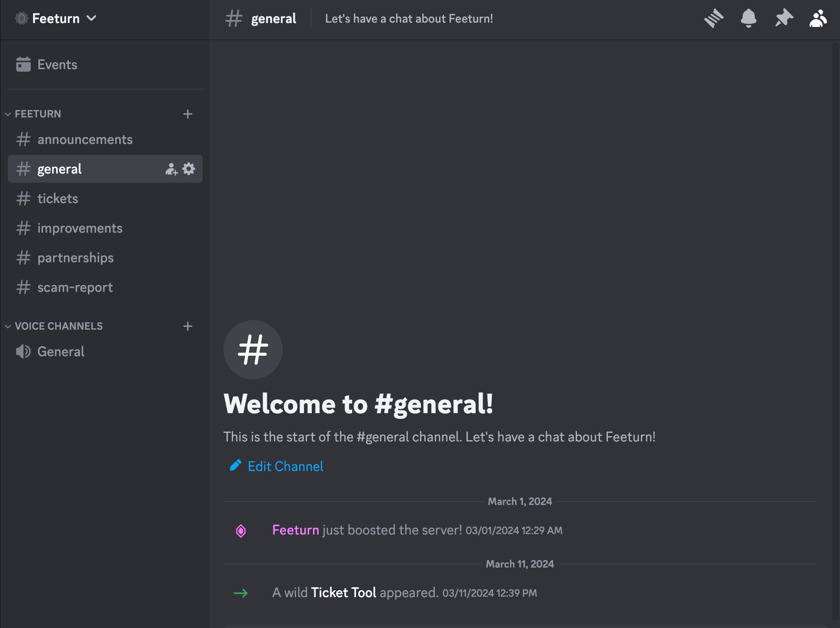Click the pink Feeturn booster name
Screen dimensions: 840x628
[x=295, y=530]
